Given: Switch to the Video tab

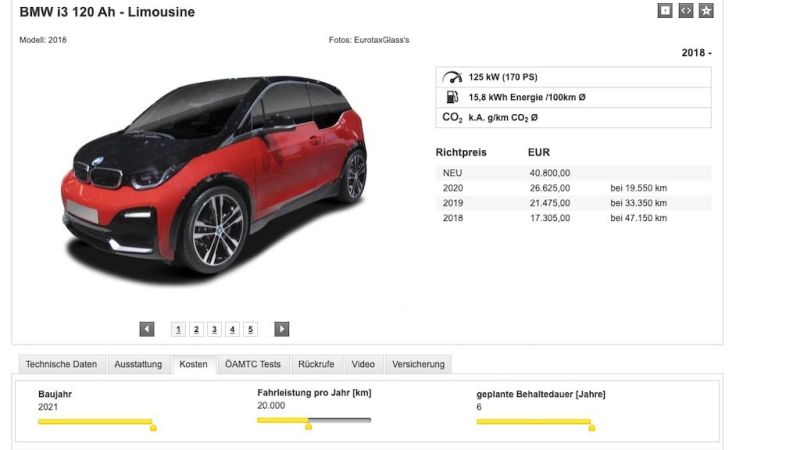Looking at the screenshot, I should [363, 364].
